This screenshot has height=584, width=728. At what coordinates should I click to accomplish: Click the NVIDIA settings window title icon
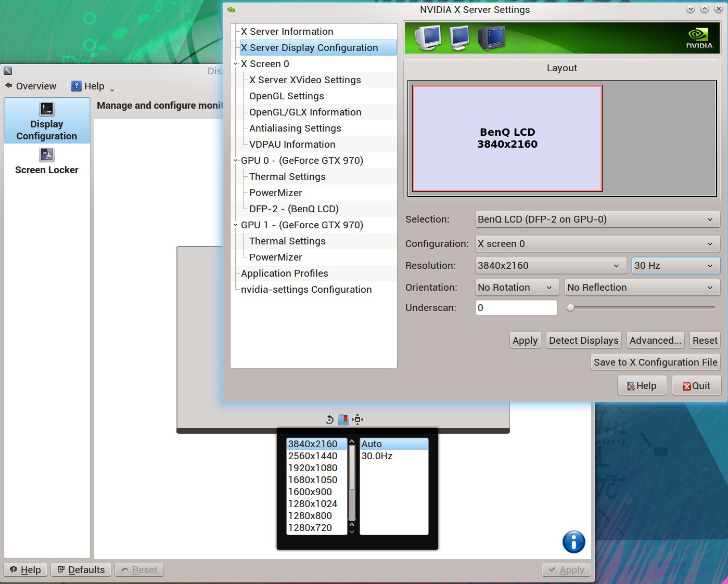click(231, 9)
